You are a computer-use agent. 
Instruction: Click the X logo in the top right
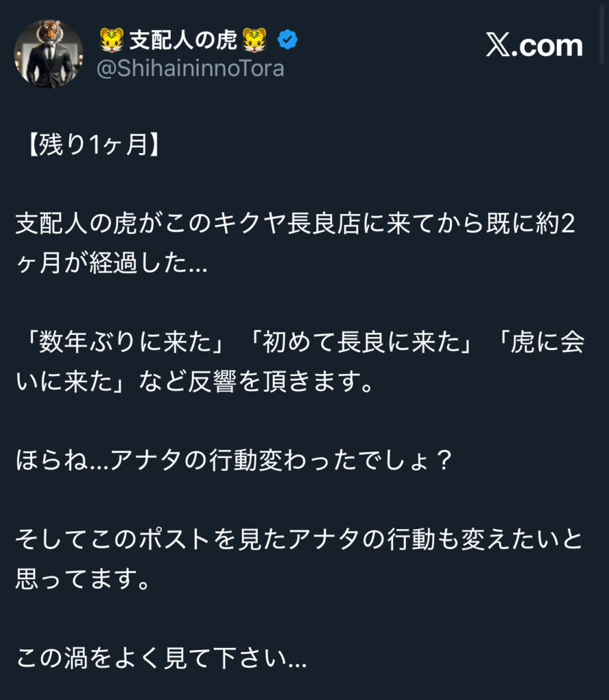pos(501,46)
